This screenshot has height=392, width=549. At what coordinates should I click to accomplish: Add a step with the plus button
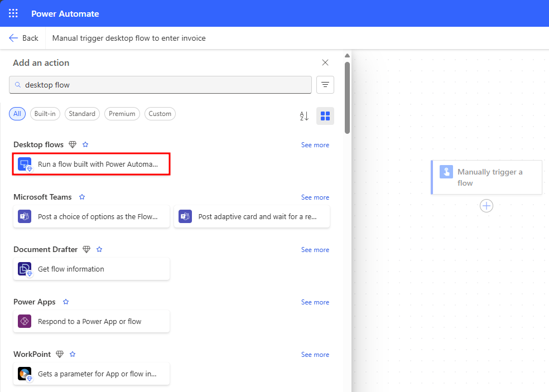coord(487,206)
